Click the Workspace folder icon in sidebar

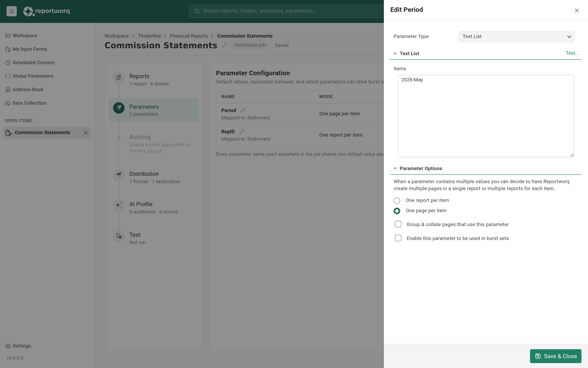click(8, 36)
